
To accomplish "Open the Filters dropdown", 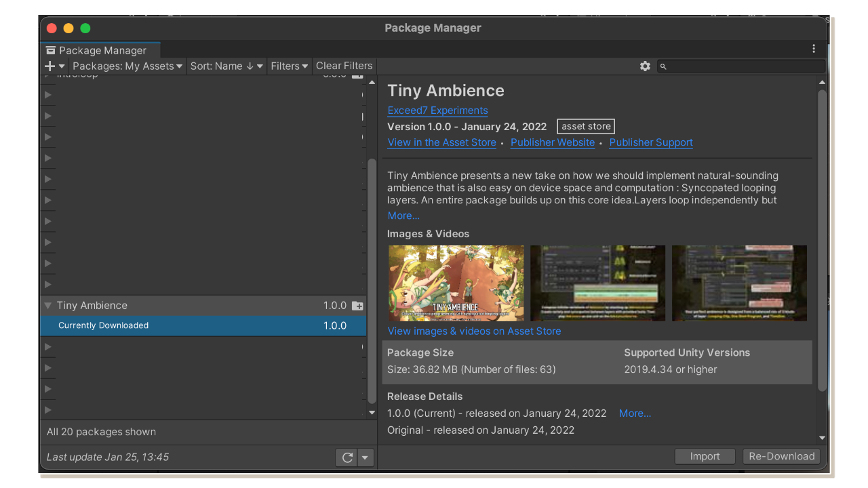I will pos(290,66).
